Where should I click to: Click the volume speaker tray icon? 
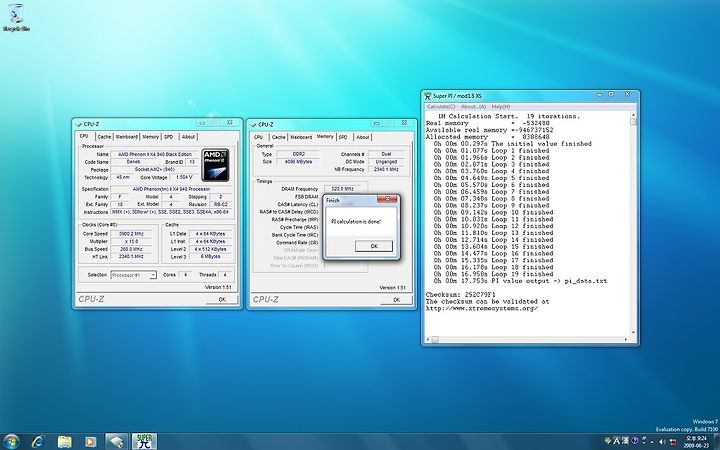pyautogui.click(x=662, y=441)
